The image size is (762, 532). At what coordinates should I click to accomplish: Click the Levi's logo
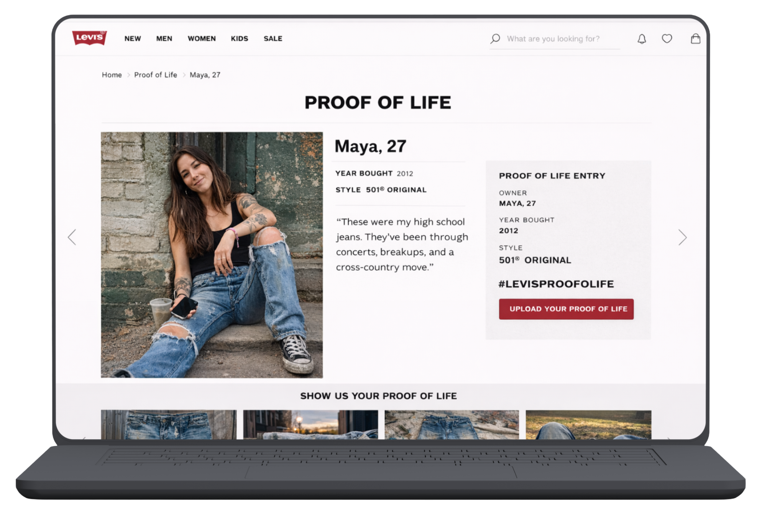click(89, 38)
